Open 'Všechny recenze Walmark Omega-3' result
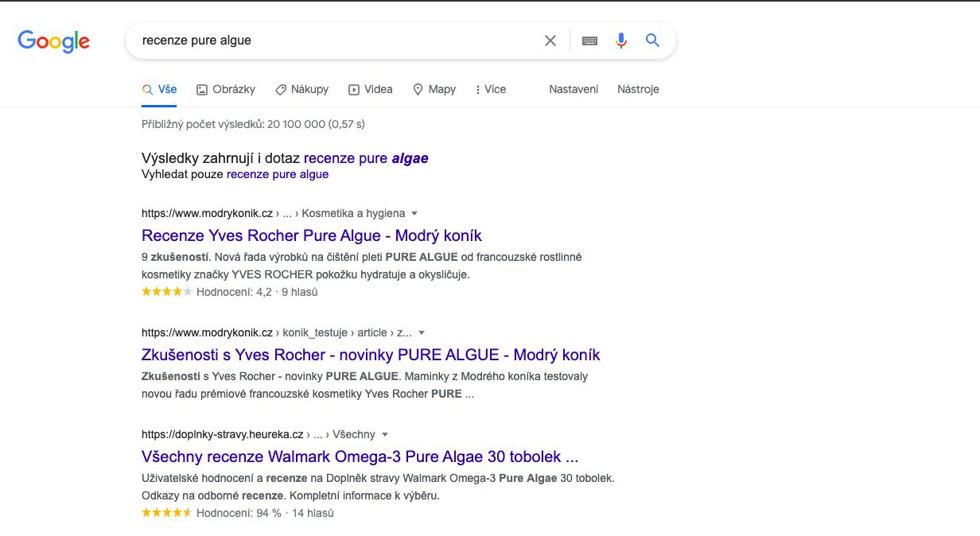 coord(360,456)
